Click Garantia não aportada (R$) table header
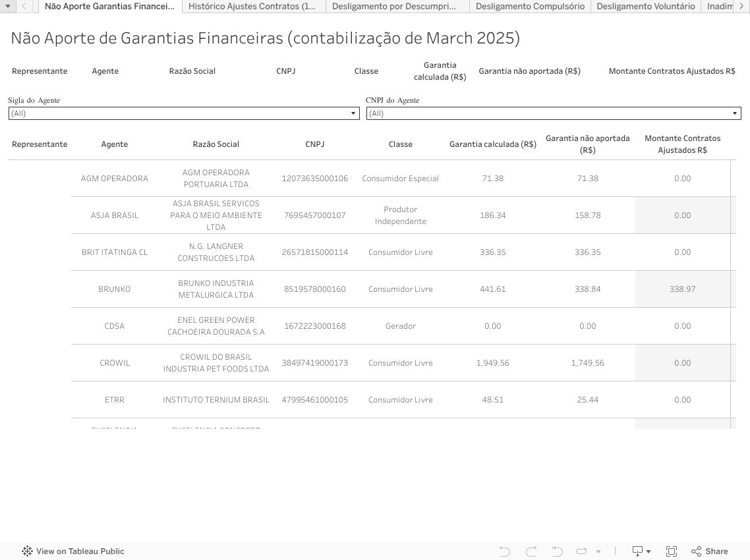 (587, 144)
